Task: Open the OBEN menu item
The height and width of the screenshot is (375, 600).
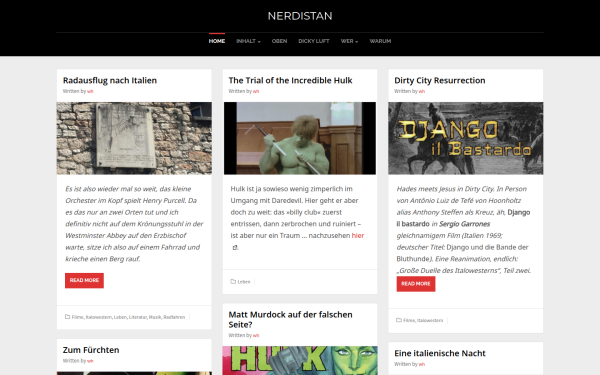Action: [x=279, y=41]
